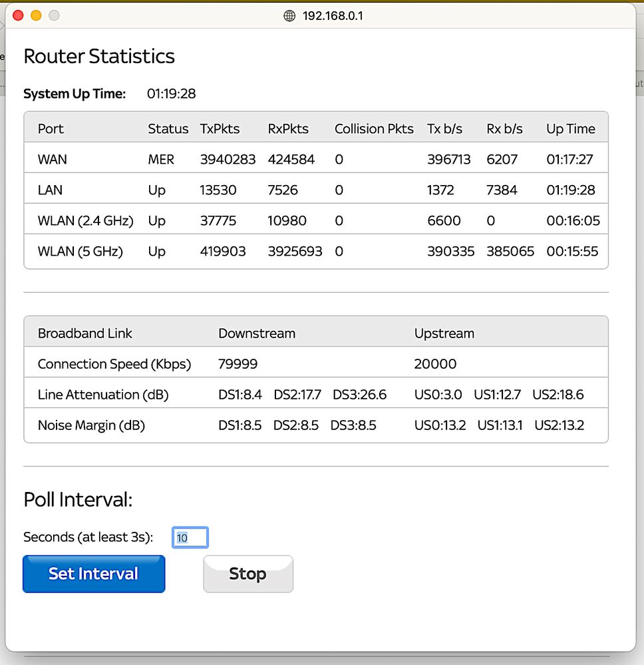Screen dimensions: 644x665
Task: Select the WAN port row label
Action: tap(52, 160)
